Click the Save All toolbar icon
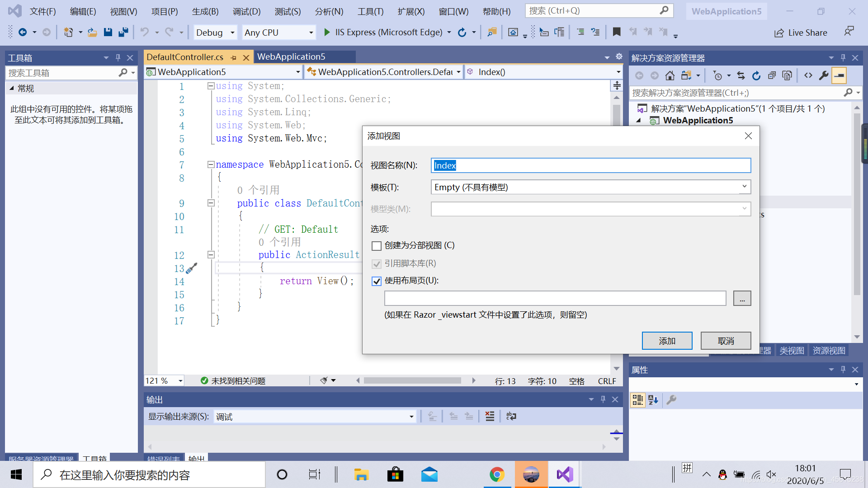Screen dimensions: 868x488 (123, 32)
